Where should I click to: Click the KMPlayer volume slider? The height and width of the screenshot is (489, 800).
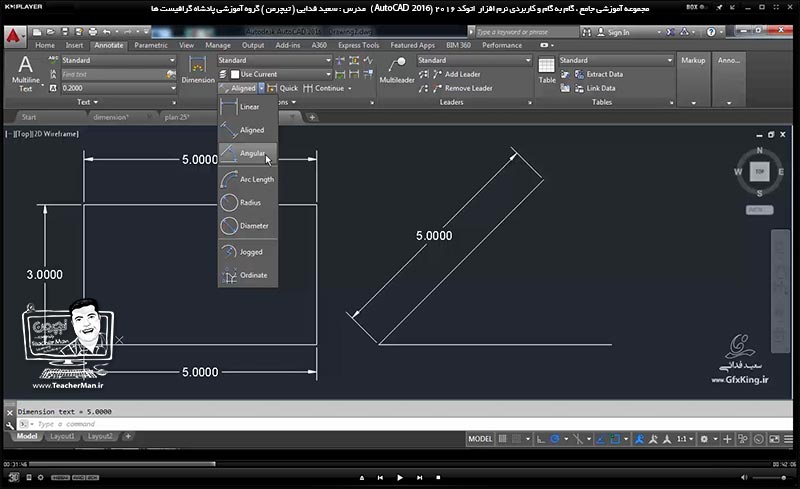[769, 478]
